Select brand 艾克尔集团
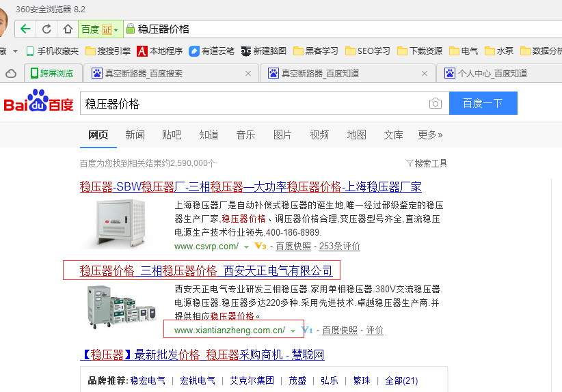The image size is (562, 392). coord(252,380)
